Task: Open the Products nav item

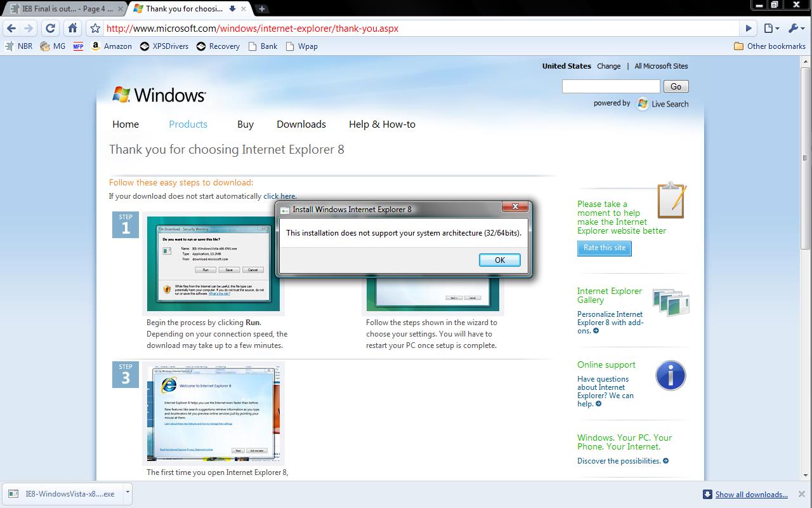Action: point(188,124)
